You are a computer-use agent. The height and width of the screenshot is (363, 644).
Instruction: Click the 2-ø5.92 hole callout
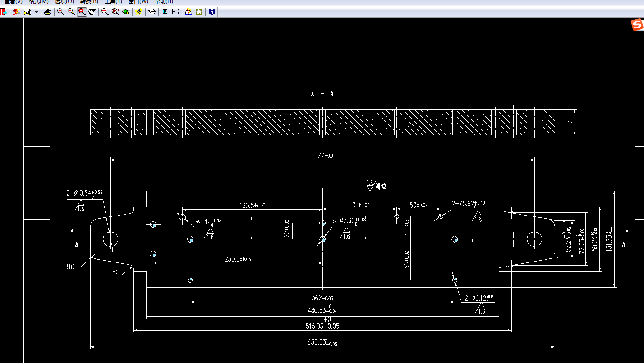pos(469,204)
